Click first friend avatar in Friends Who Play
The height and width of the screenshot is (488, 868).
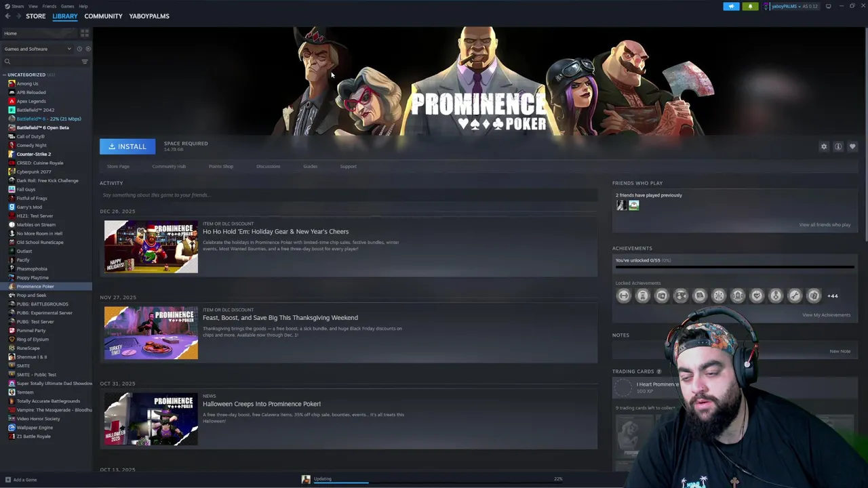point(621,205)
